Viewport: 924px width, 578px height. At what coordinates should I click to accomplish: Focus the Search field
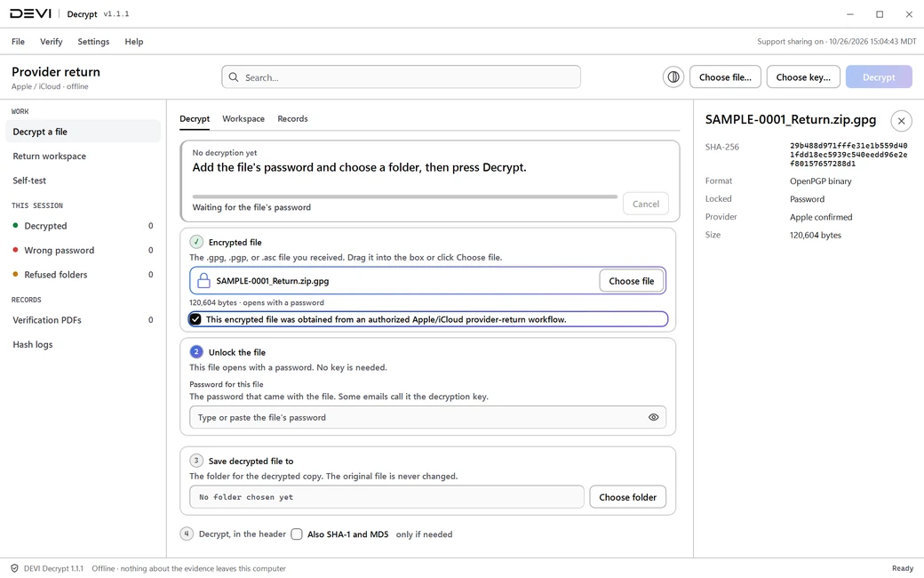tap(401, 77)
